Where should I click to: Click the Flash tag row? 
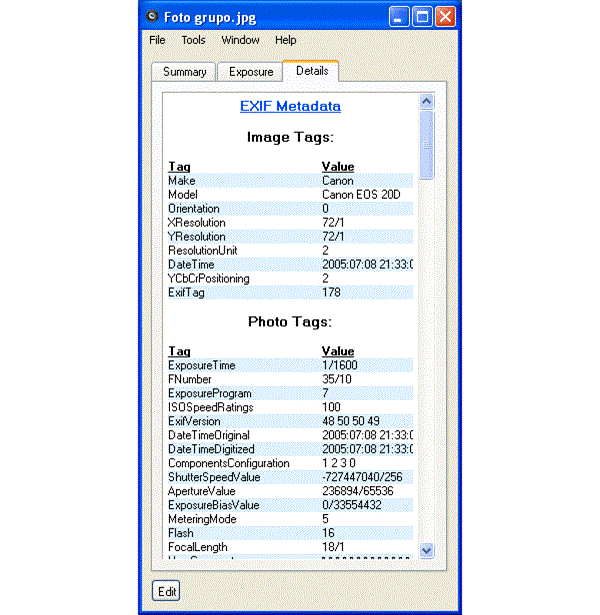pyautogui.click(x=290, y=533)
